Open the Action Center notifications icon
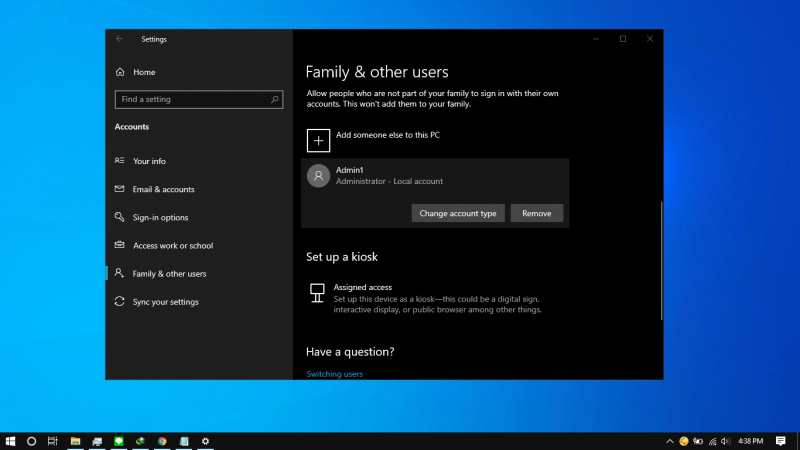 click(781, 441)
